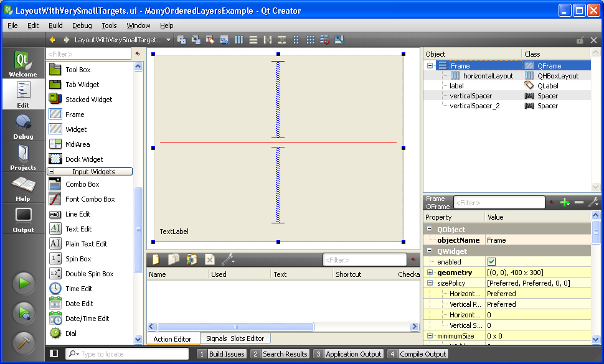
Task: Open the Build menu
Action: pyautogui.click(x=55, y=26)
